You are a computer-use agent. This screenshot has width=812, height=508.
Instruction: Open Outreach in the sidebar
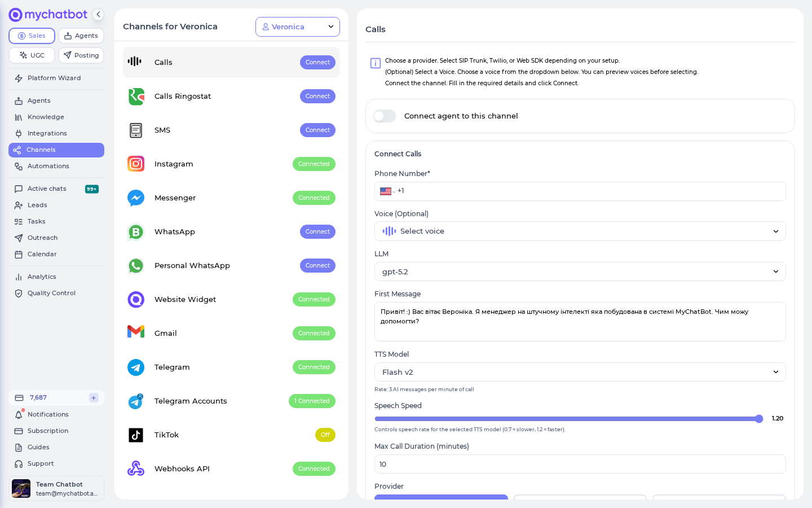point(56,238)
